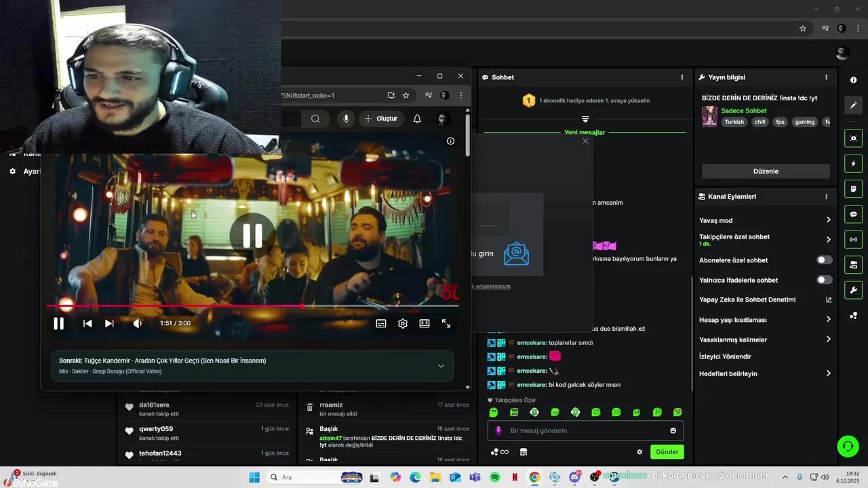Click the Düzenle button in stream info
The width and height of the screenshot is (868, 488).
(x=766, y=171)
